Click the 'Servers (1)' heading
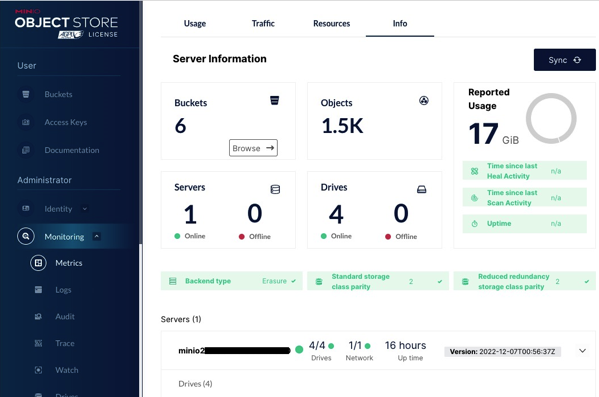 [x=181, y=319]
